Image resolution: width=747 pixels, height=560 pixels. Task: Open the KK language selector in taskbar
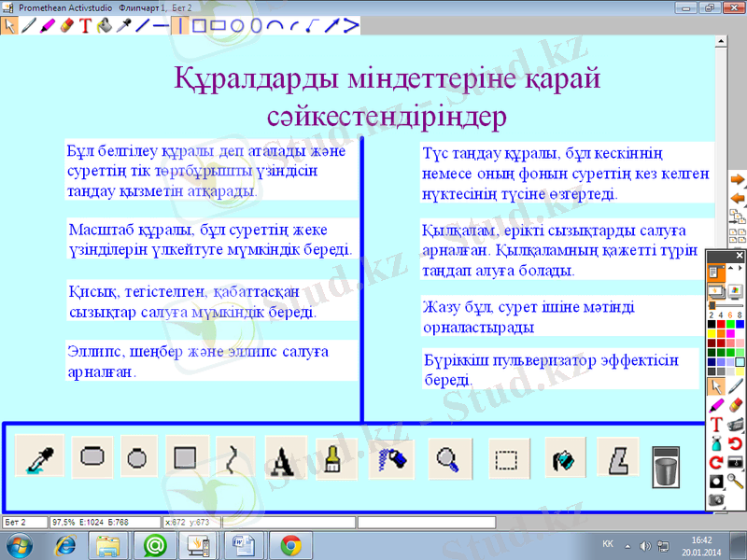(x=608, y=544)
